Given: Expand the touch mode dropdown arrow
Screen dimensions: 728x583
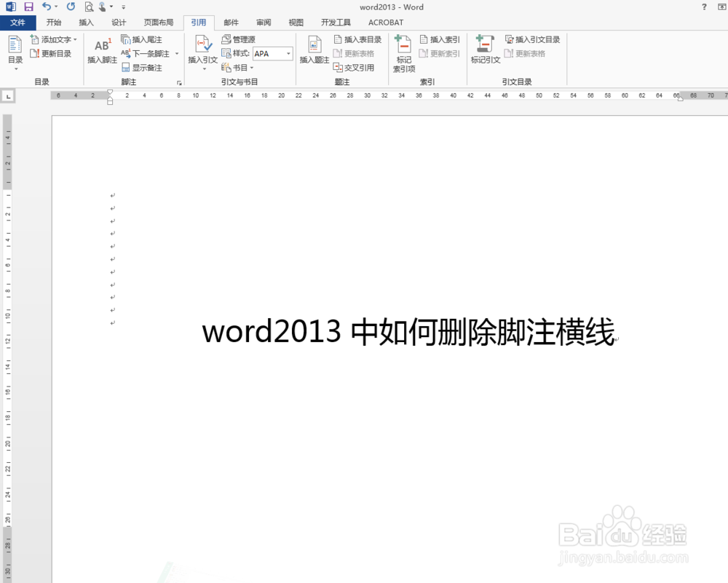Looking at the screenshot, I should (111, 7).
